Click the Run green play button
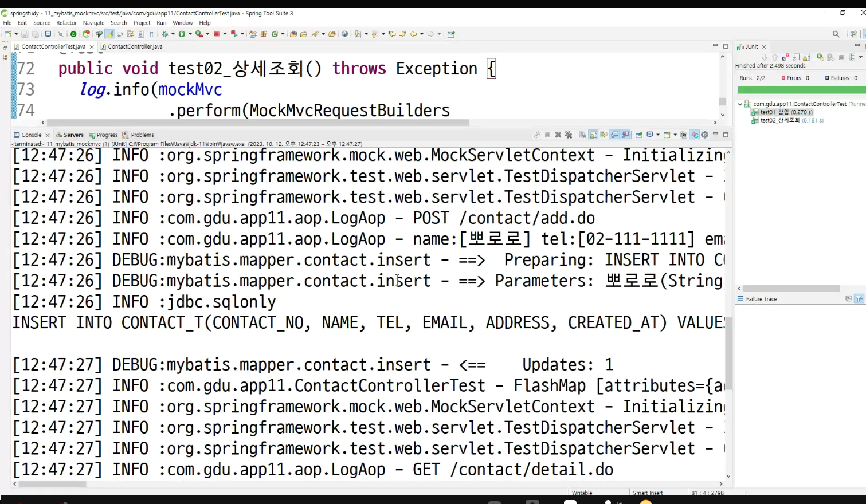This screenshot has height=504, width=866. (182, 34)
